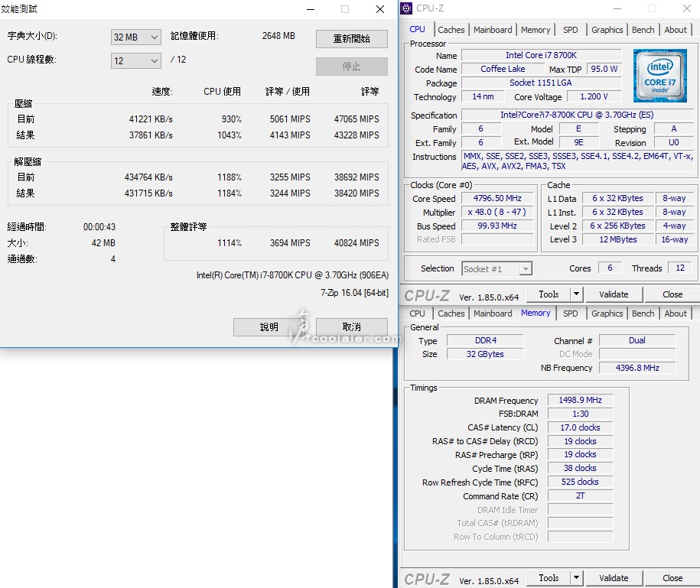Click the Core Voltage value '1.200 V'

594,97
